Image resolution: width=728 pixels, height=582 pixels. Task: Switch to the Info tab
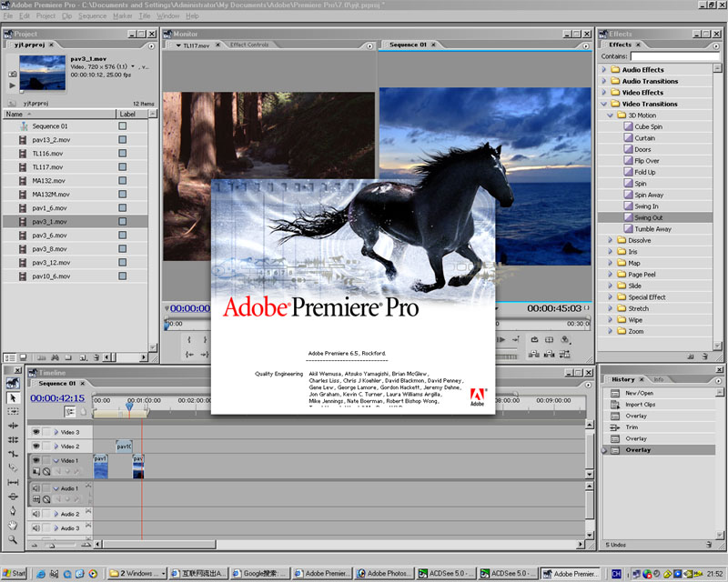658,379
